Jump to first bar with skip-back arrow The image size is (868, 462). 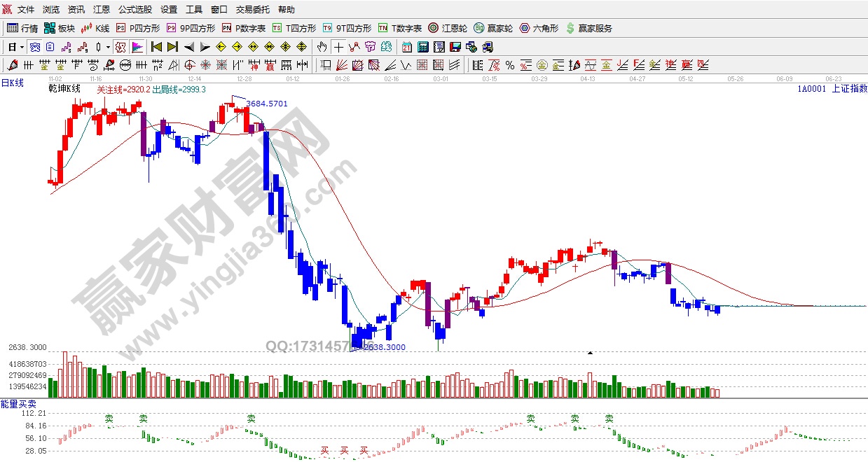[x=156, y=47]
